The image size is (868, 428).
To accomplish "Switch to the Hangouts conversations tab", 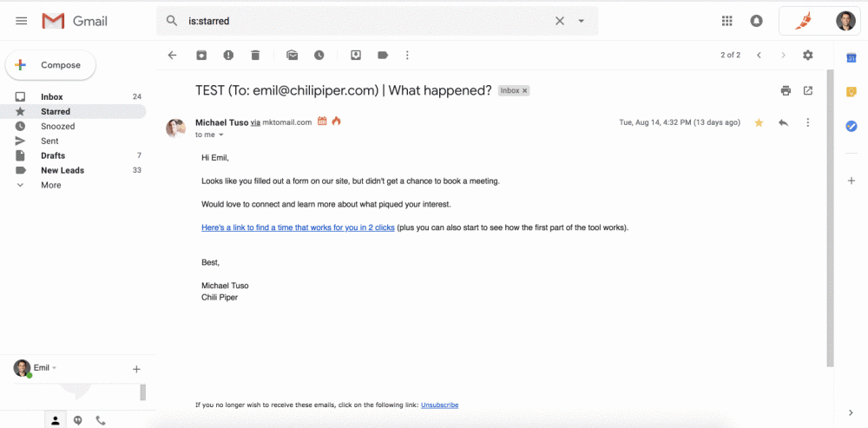I will [x=78, y=420].
